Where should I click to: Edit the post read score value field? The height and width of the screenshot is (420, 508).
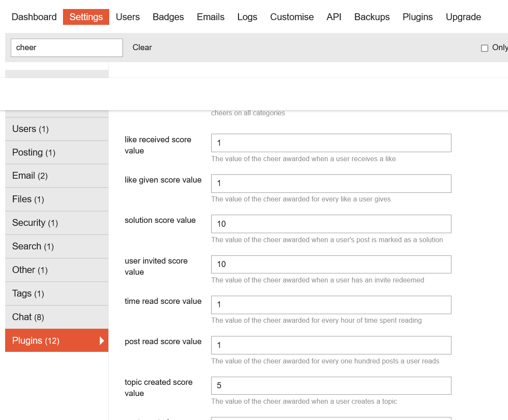[331, 345]
